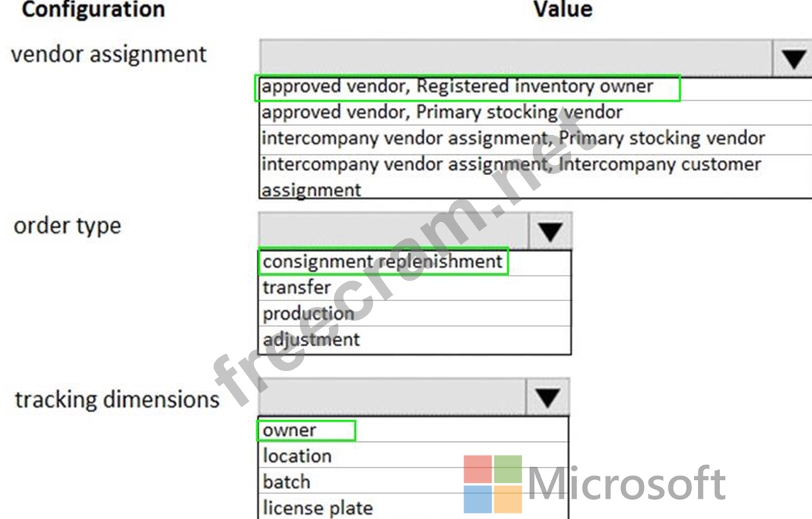
Task: Select 'consignment replenishment' order type
Action: [x=382, y=262]
